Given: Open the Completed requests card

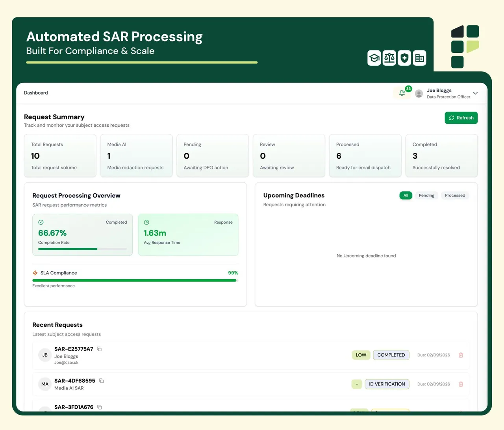Looking at the screenshot, I should 441,156.
